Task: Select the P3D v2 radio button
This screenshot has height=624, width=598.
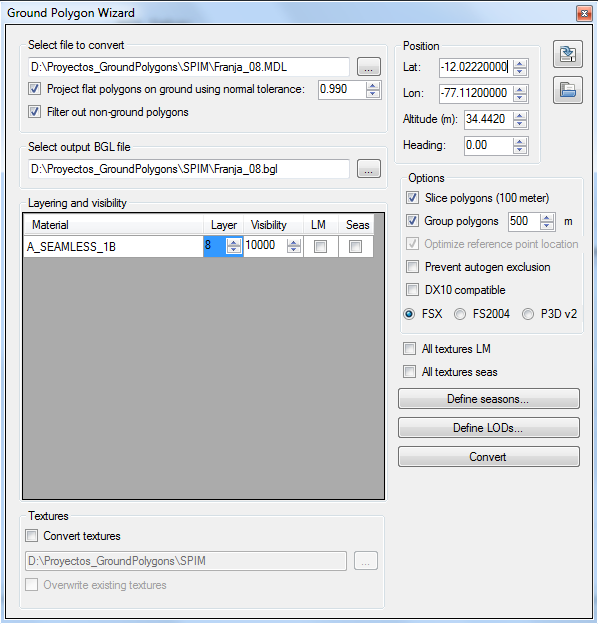Action: tap(528, 314)
